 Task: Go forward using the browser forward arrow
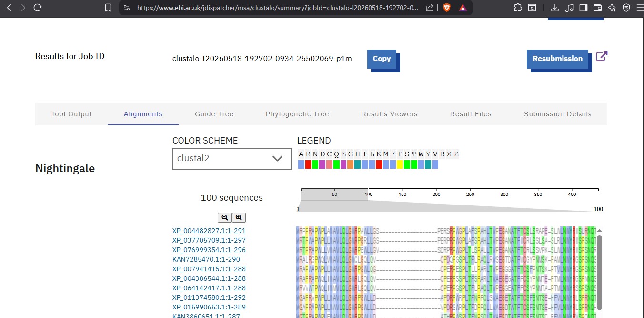(23, 8)
